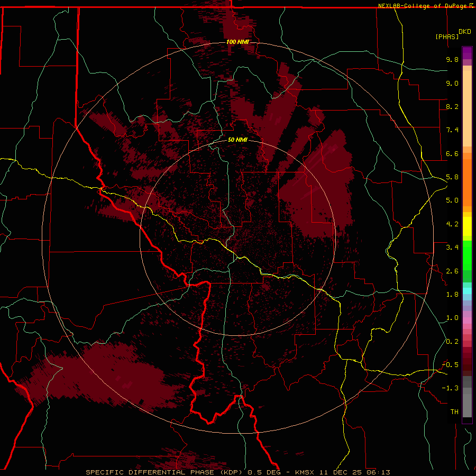Click the 5.8 legend value

tap(452, 177)
